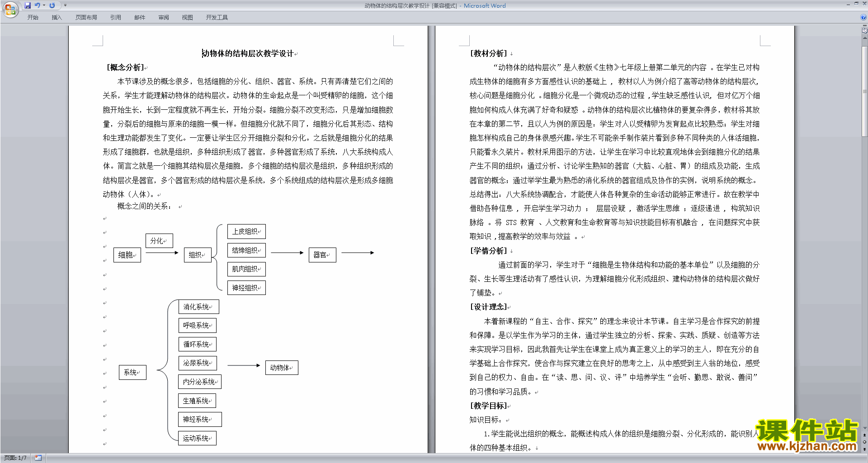This screenshot has height=463, width=868.
Task: Click the 循环系统 text box
Action: 198,344
